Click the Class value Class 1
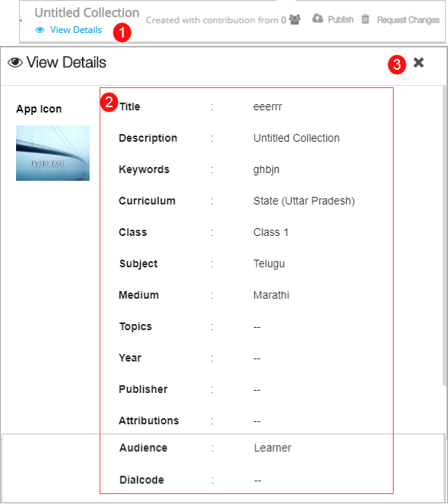448x504 pixels. pyautogui.click(x=271, y=232)
